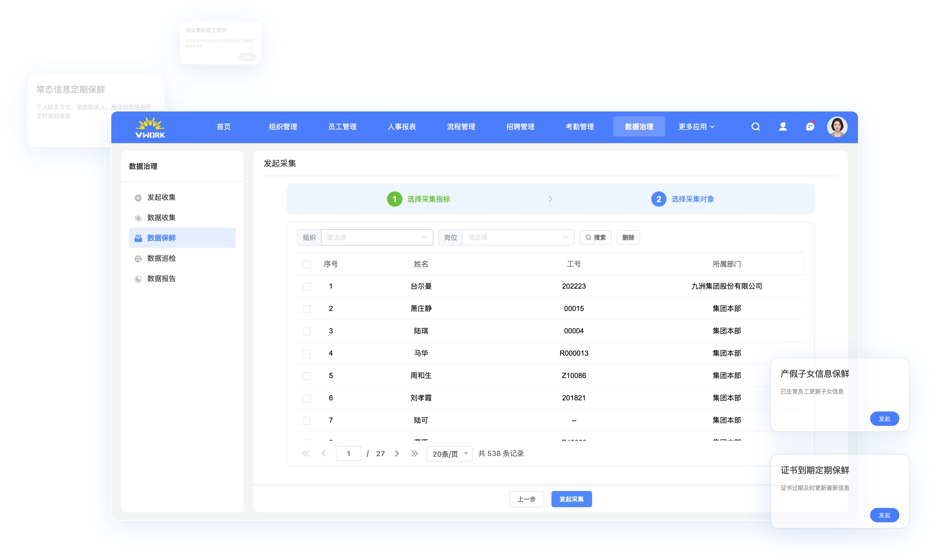Select 发起收集 in the sidebar
This screenshot has width=935, height=560.
182,197
